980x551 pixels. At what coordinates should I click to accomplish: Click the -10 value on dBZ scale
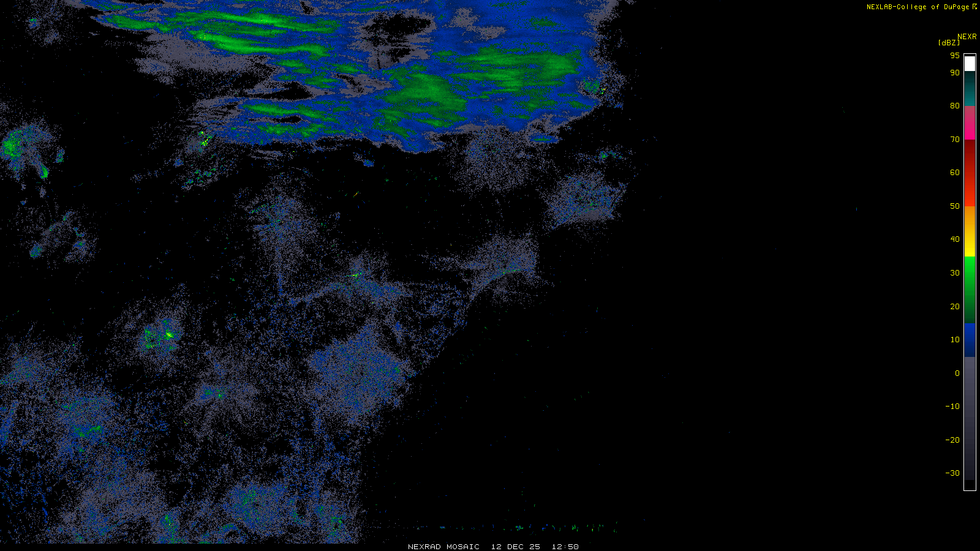(x=952, y=407)
